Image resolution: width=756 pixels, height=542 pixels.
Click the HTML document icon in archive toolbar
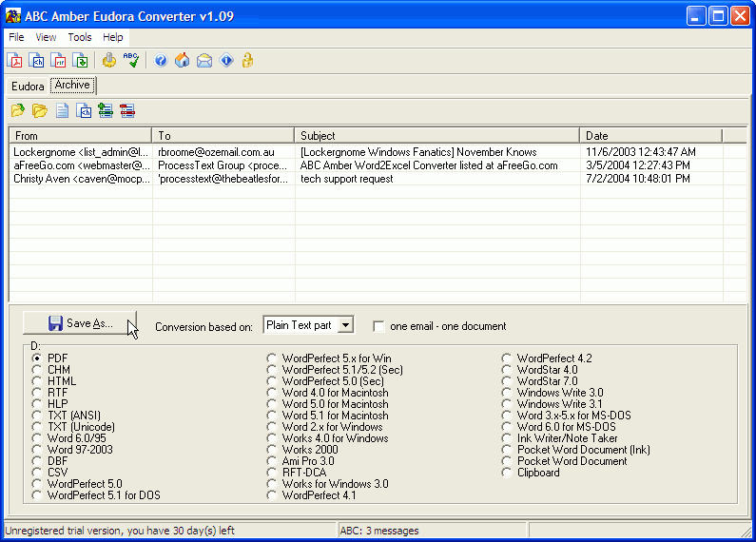pyautogui.click(x=84, y=110)
